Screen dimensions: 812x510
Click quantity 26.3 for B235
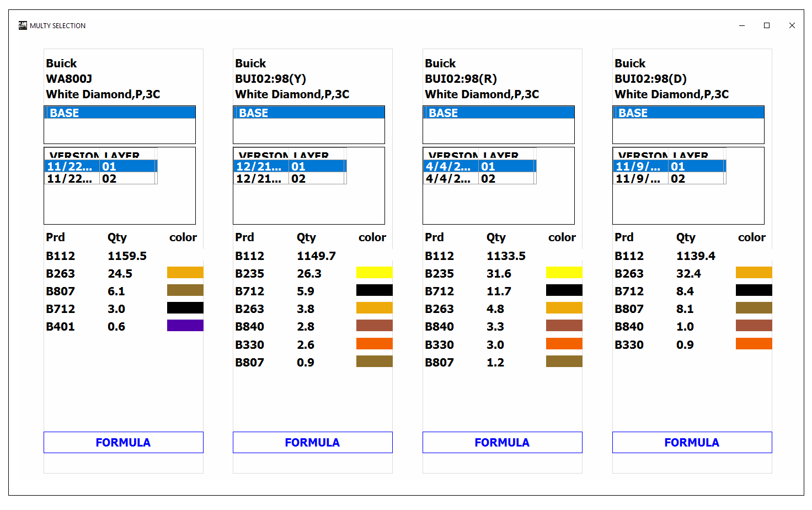tap(309, 274)
